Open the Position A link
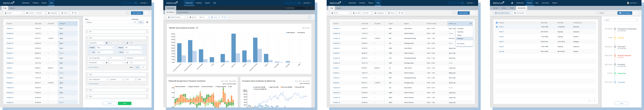Image resolution: width=644 pixels, height=110 pixels. pyautogui.click(x=10, y=28)
